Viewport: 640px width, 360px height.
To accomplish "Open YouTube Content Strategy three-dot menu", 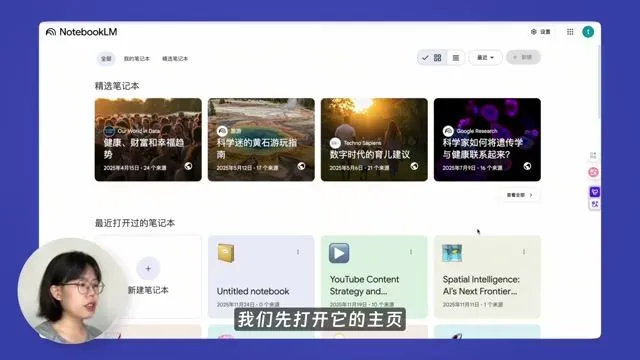I will pyautogui.click(x=411, y=252).
